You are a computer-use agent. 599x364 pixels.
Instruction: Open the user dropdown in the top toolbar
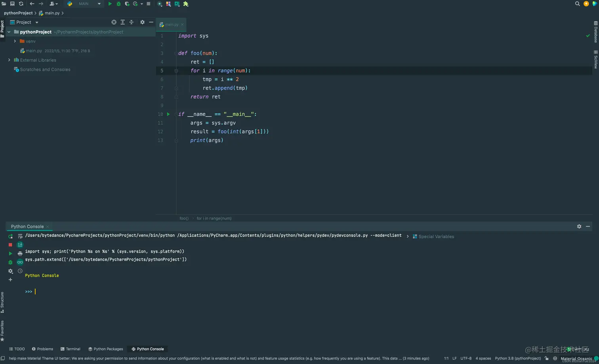click(x=53, y=4)
